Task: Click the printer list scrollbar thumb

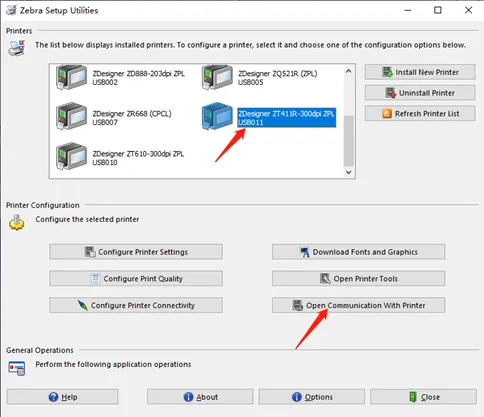Action: pyautogui.click(x=349, y=141)
